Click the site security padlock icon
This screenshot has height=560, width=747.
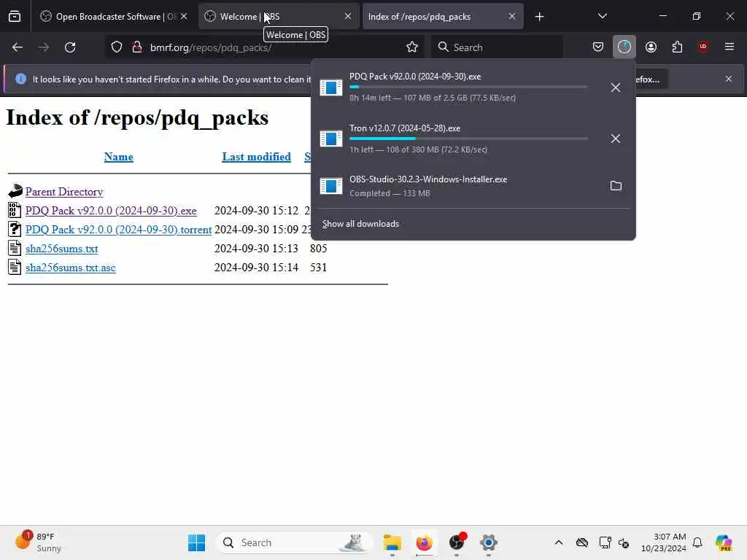click(x=136, y=47)
